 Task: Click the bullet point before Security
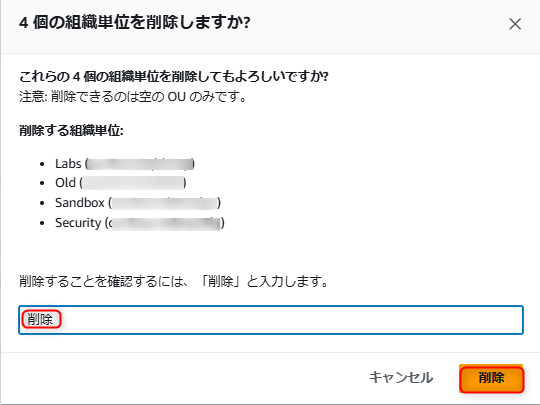[x=42, y=223]
